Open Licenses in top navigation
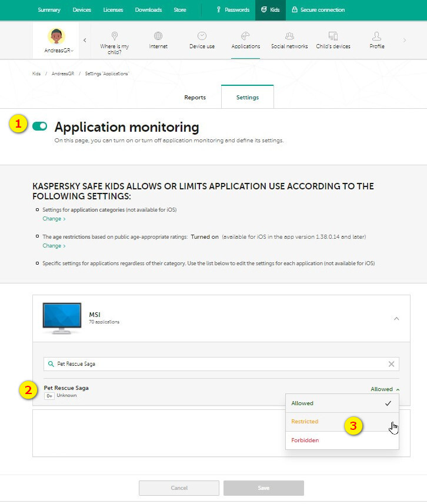 coord(113,10)
